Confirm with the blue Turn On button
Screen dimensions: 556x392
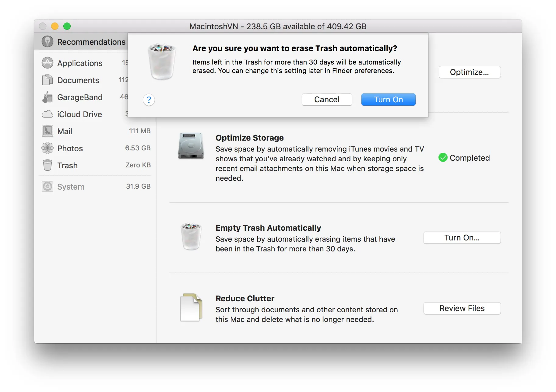point(388,100)
